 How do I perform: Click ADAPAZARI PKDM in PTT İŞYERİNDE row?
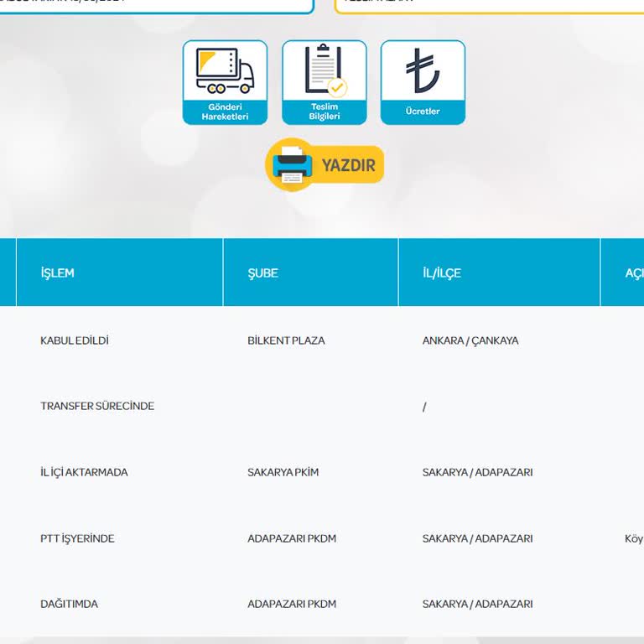292,538
